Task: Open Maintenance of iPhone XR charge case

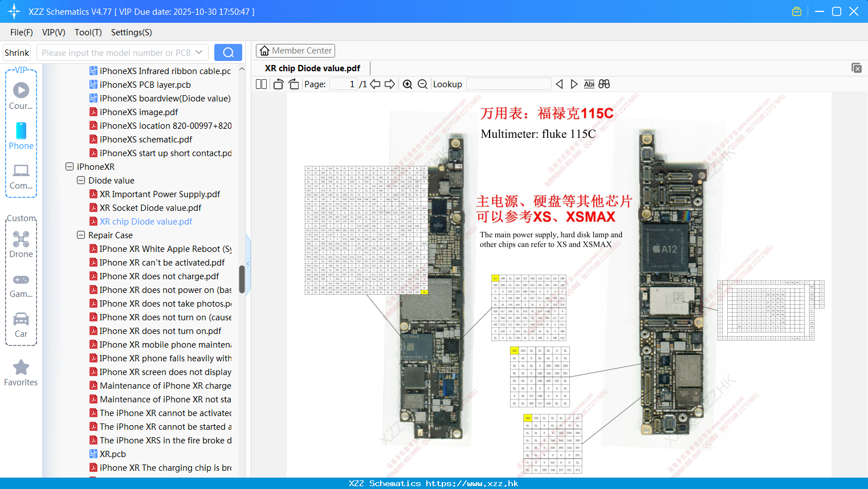Action: pos(165,385)
